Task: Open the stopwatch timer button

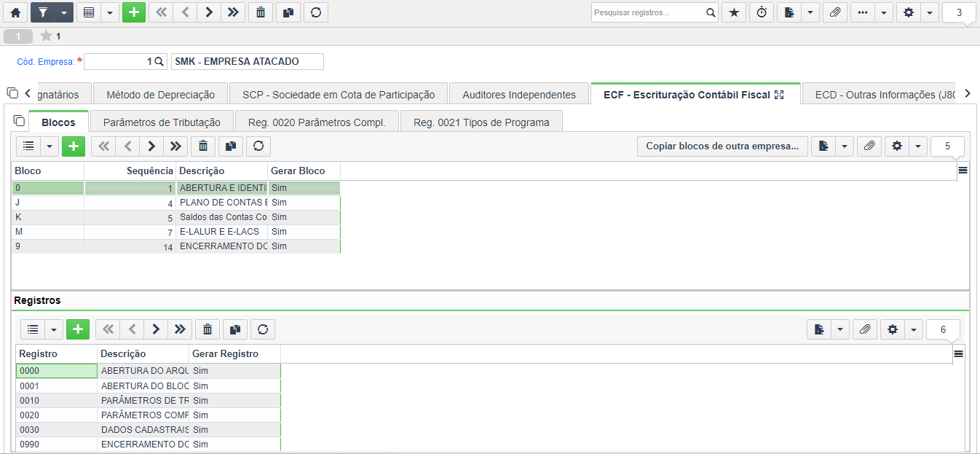Action: 762,12
